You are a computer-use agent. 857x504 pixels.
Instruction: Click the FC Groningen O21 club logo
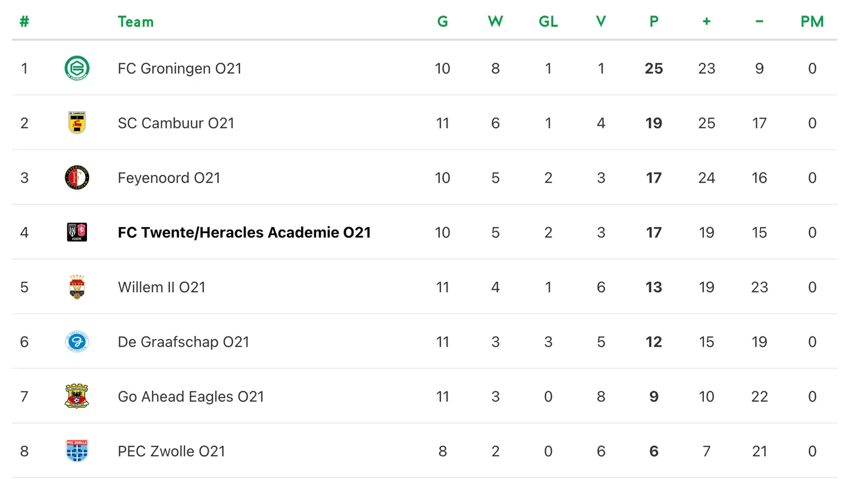point(77,68)
